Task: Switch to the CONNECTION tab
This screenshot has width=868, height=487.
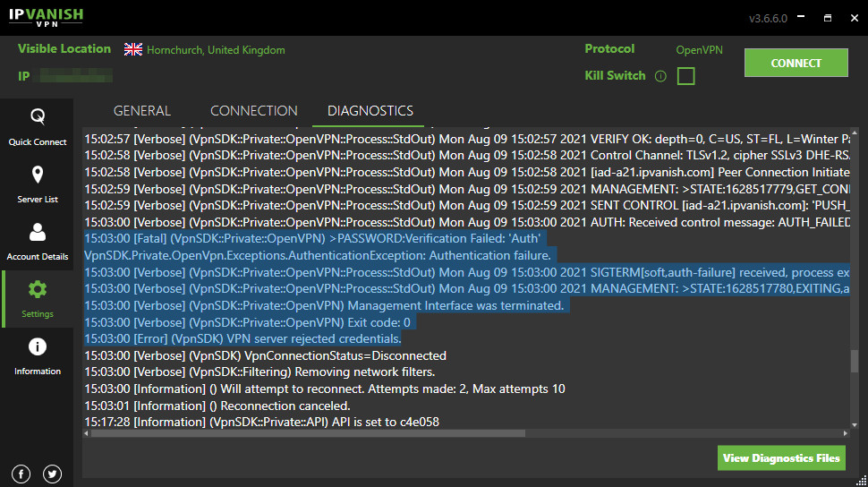Action: pos(253,111)
